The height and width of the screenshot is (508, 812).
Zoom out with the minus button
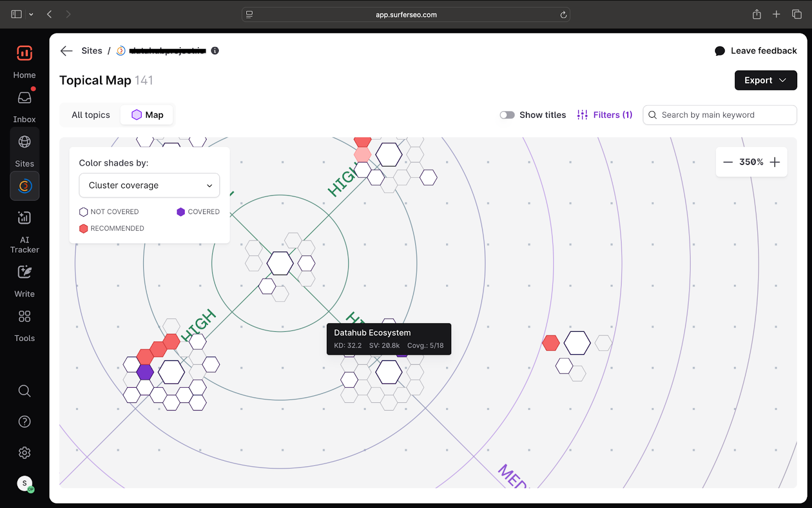(x=728, y=162)
